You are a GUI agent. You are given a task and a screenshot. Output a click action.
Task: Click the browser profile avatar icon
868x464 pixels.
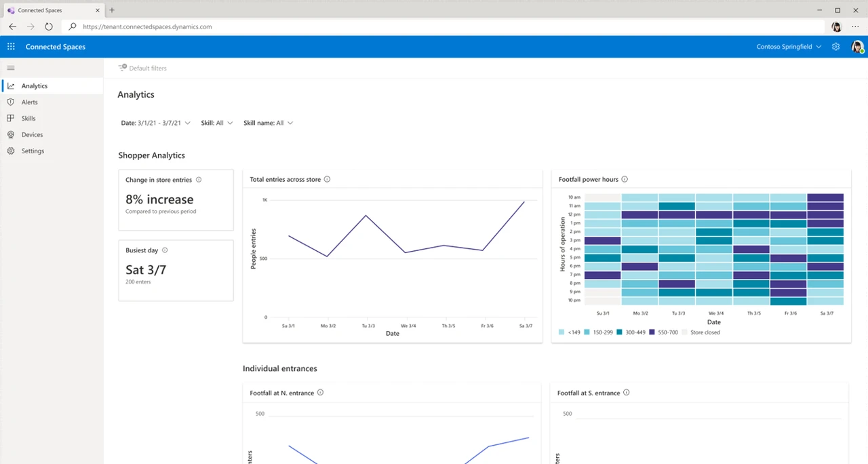pos(836,26)
